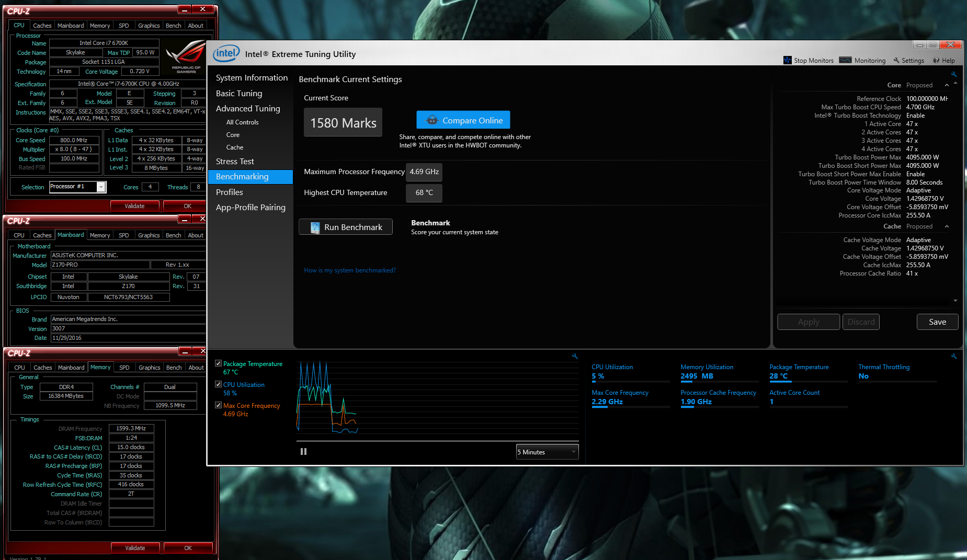Viewport: 967px width, 560px height.
Task: Open About tab in top CPU-Z window
Action: [x=196, y=26]
